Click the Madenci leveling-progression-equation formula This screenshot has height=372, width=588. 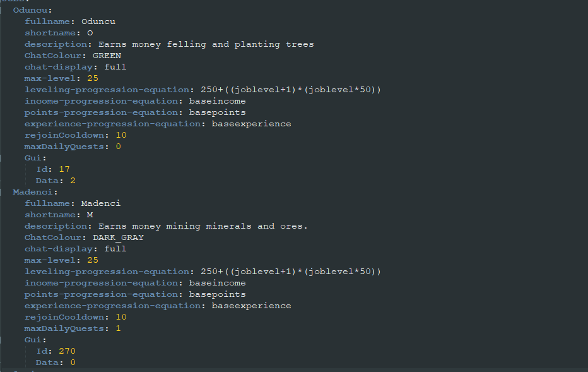pyautogui.click(x=291, y=272)
